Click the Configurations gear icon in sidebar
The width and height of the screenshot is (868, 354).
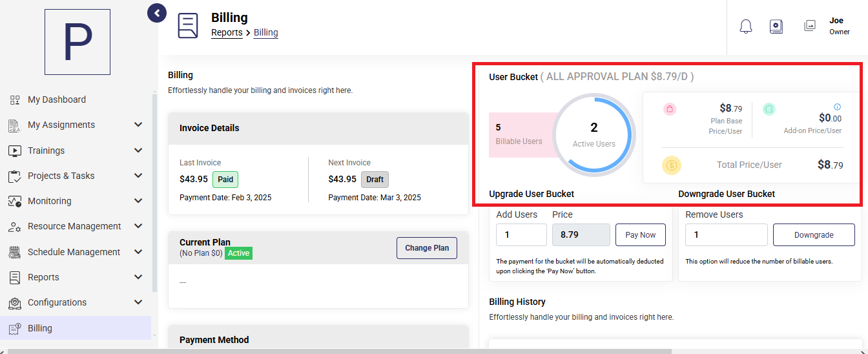[14, 303]
